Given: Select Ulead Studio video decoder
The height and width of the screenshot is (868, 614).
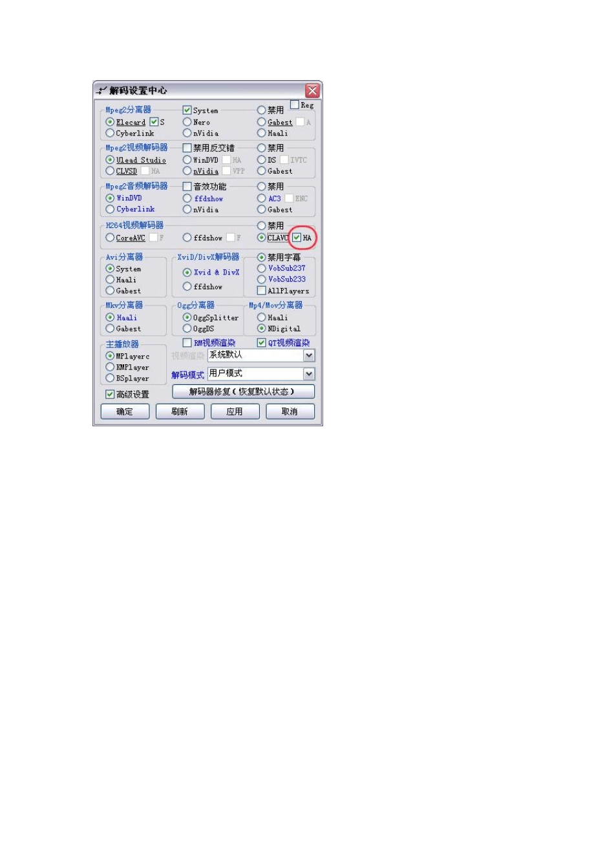Looking at the screenshot, I should click(110, 160).
